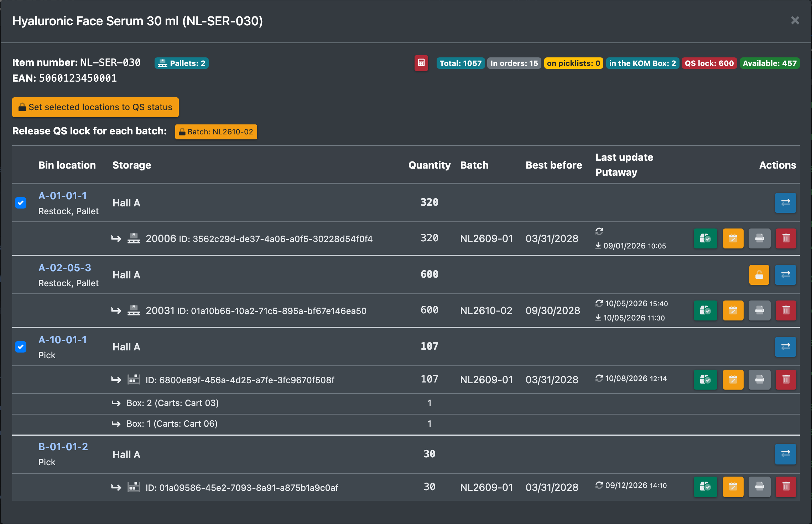Click the on picklists: 0 badge
This screenshot has height=524, width=812.
click(573, 63)
